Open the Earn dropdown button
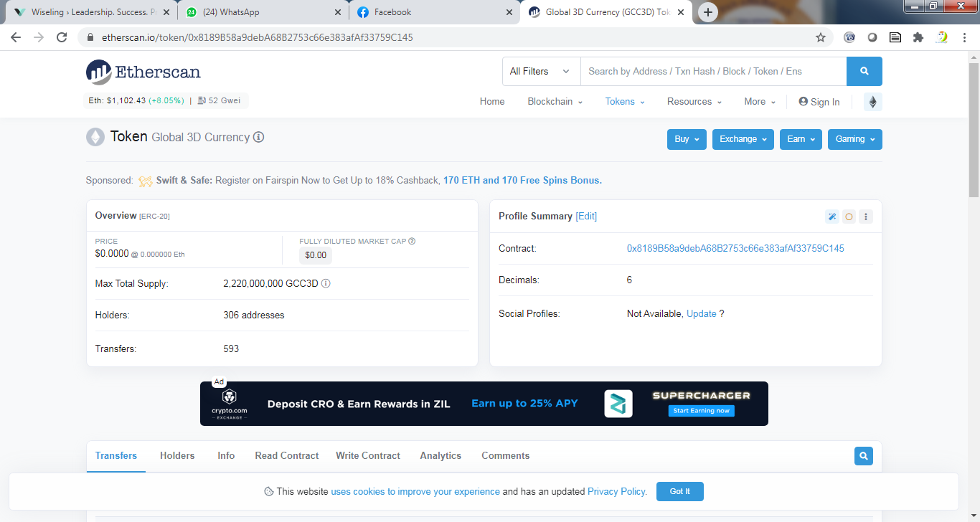 [801, 139]
